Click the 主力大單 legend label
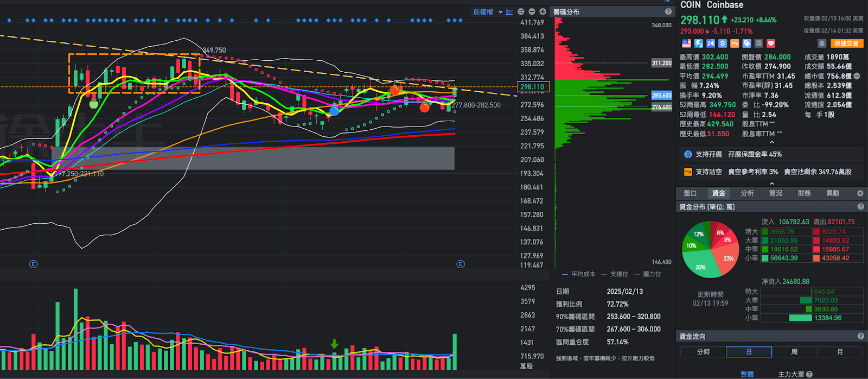868x379 pixels. [x=791, y=374]
